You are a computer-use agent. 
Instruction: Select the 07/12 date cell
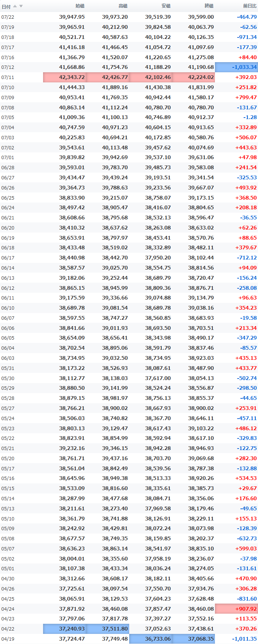(x=8, y=67)
